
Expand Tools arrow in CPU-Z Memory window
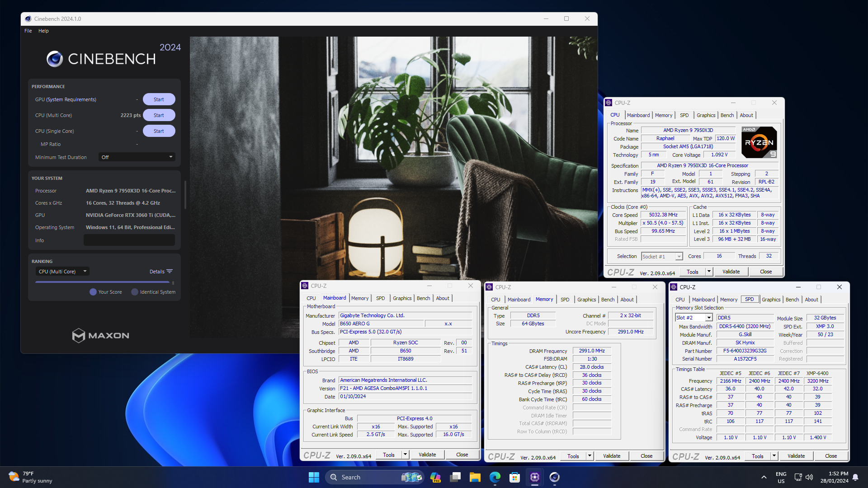pyautogui.click(x=590, y=456)
